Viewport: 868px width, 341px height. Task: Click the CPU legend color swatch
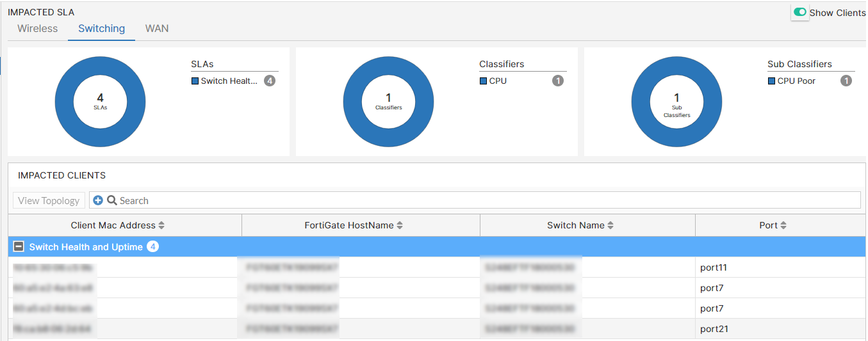[483, 81]
